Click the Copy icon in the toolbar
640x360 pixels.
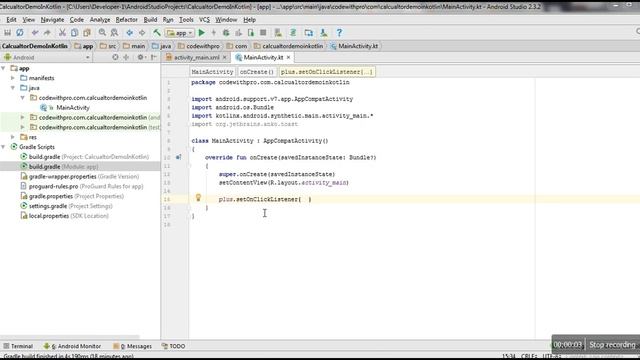point(74,33)
